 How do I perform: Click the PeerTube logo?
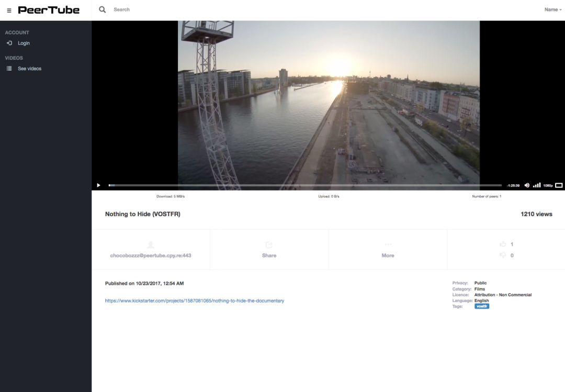pos(49,10)
